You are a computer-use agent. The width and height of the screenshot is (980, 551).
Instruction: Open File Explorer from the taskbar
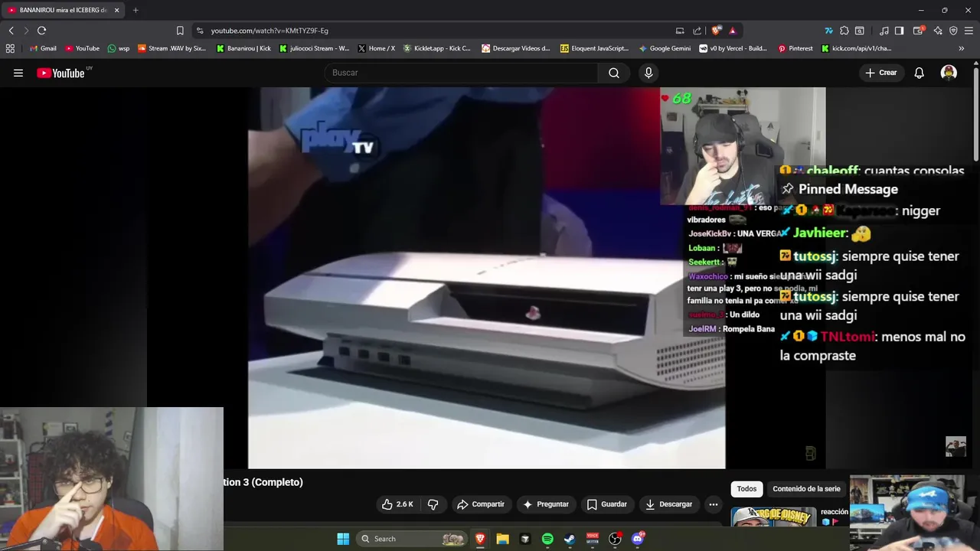502,539
